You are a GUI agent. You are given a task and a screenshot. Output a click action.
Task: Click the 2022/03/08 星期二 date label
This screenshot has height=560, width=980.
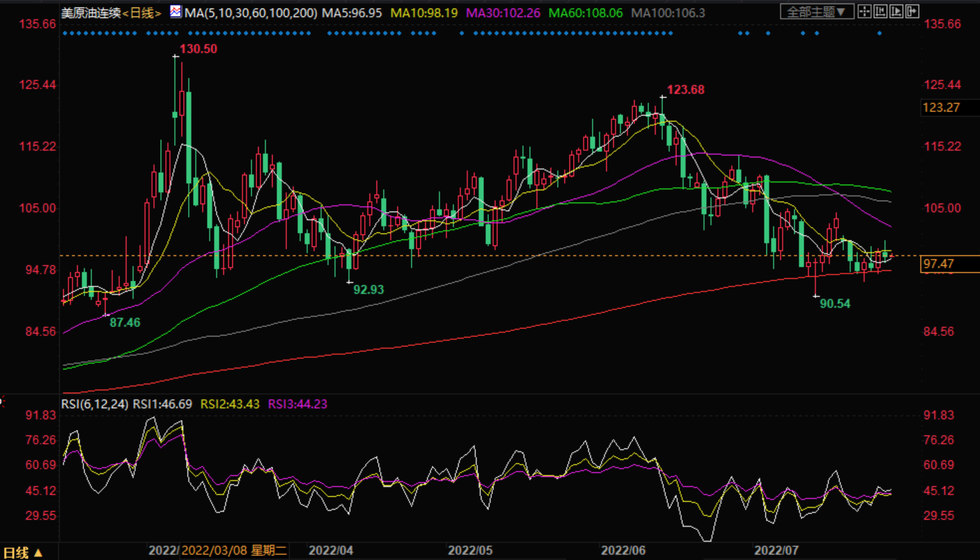click(234, 550)
